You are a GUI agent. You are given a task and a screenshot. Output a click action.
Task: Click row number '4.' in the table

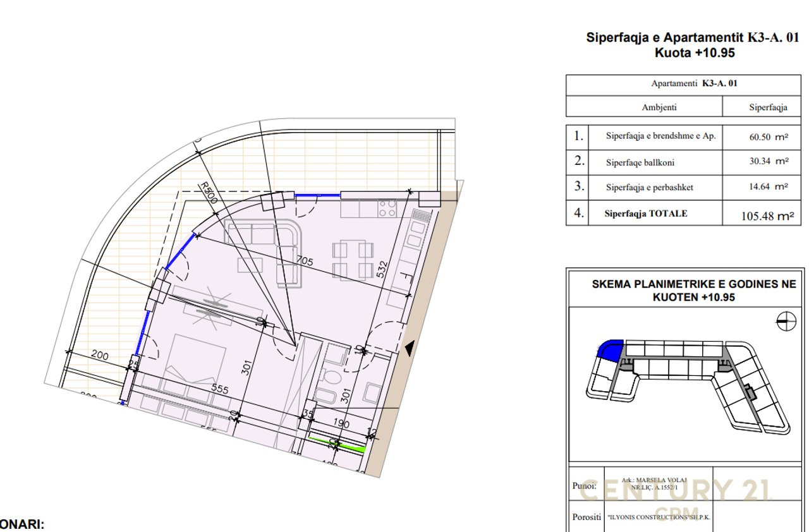tap(579, 213)
